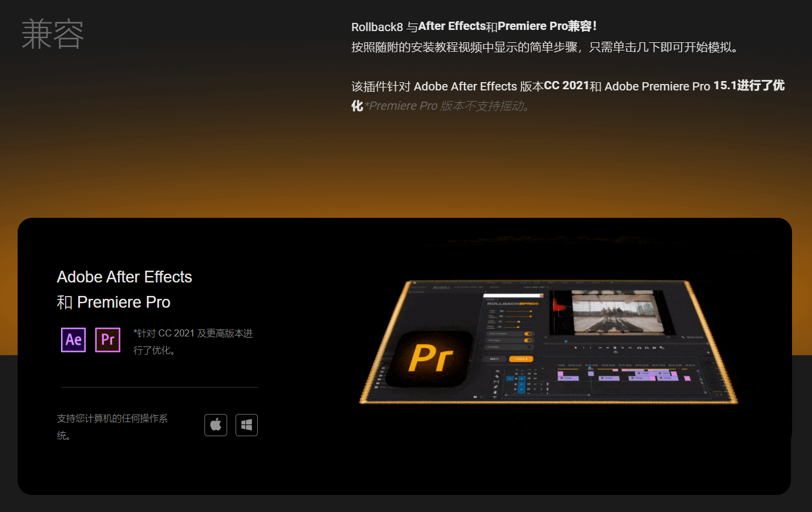Click the Windows logo icon
This screenshot has width=812, height=512.
[247, 425]
